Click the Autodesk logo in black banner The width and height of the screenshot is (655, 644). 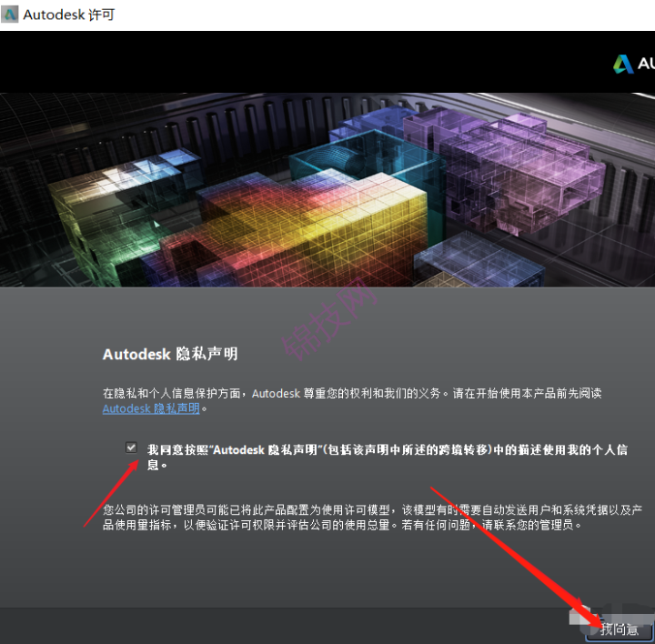pyautogui.click(x=633, y=64)
